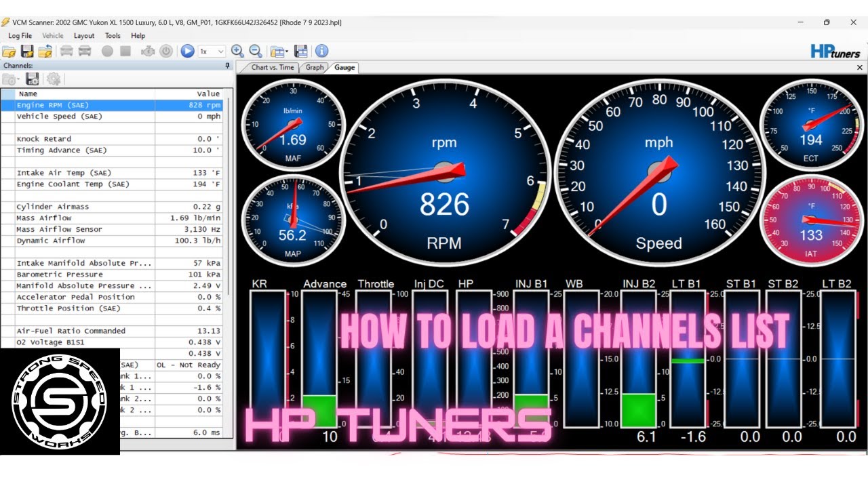Viewport: 868px width, 488px height.
Task: Click the disconnect vehicle car icon
Action: (x=85, y=51)
